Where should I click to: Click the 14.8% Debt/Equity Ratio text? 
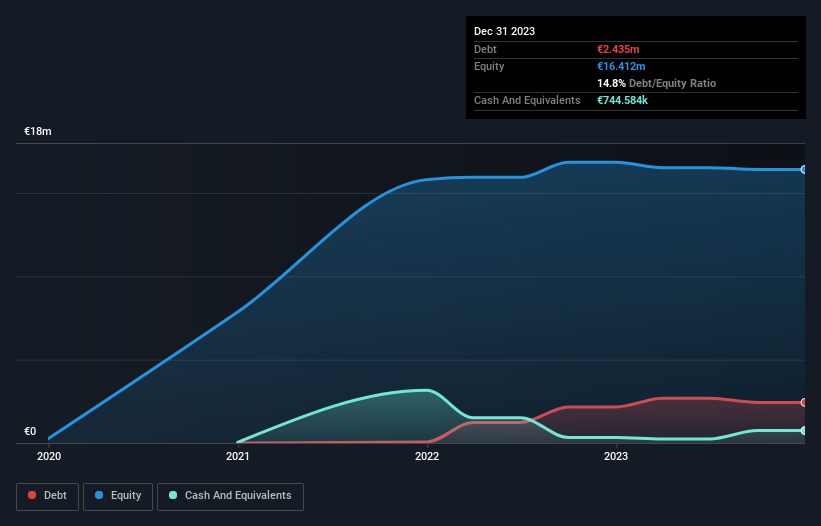click(x=656, y=83)
